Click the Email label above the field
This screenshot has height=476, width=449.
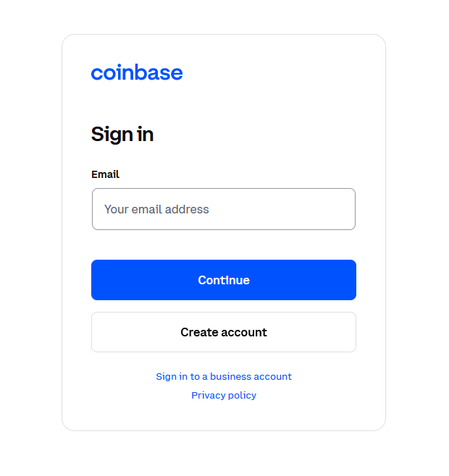click(x=105, y=174)
